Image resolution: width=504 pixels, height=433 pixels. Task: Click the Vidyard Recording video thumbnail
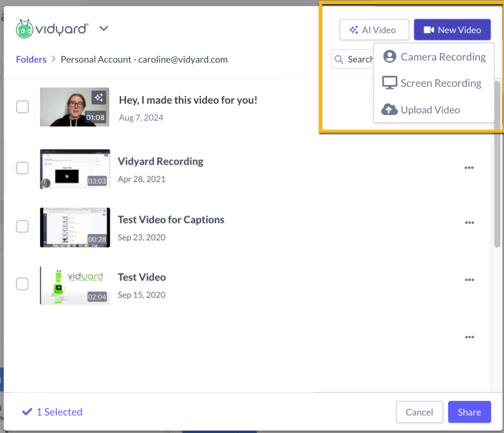pos(75,168)
